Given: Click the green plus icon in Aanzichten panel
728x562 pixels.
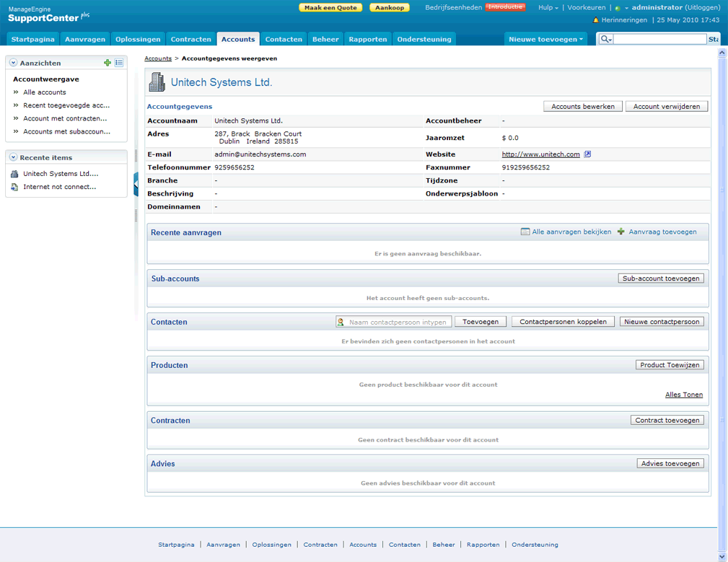Looking at the screenshot, I should point(108,63).
